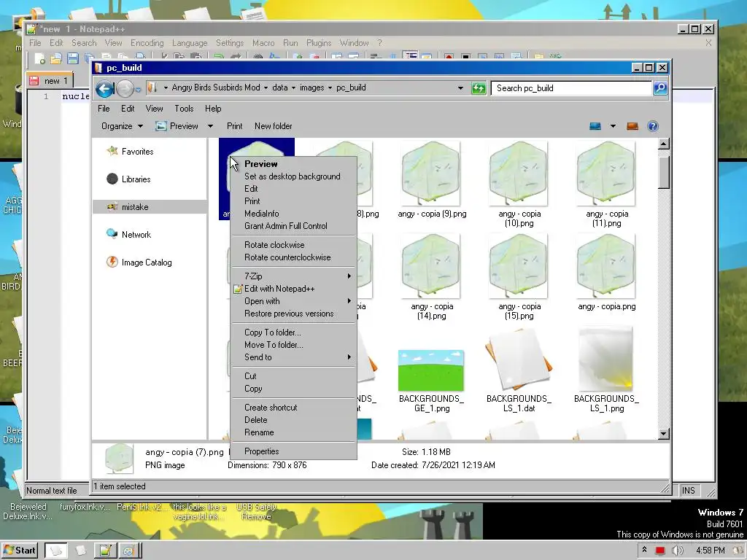Select Grant Admin Full Control
This screenshot has width=747, height=560.
(x=293, y=226)
